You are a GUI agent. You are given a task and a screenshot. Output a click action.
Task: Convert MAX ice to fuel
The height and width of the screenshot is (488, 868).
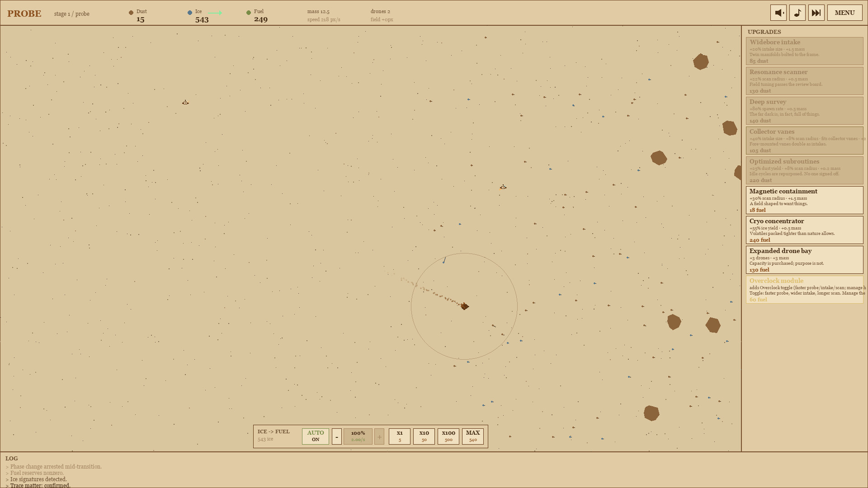473,436
